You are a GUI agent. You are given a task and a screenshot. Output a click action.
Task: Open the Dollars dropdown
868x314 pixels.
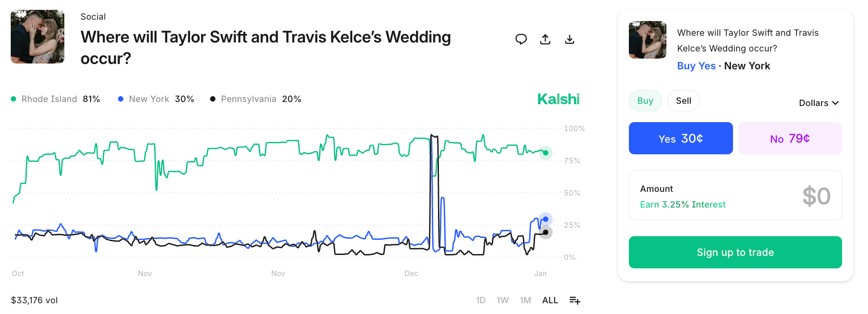pyautogui.click(x=818, y=103)
